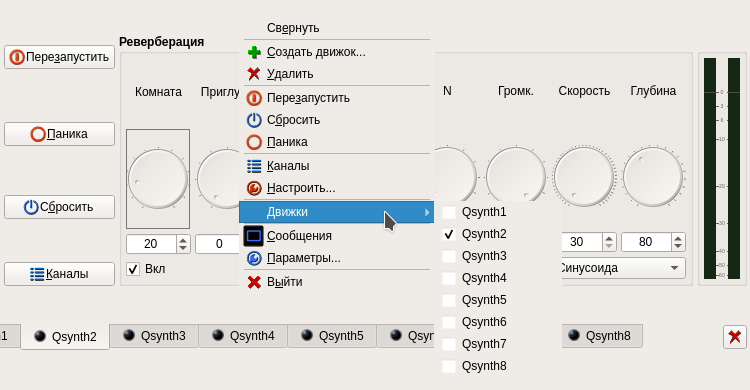Switch to the Qsynth8 tab
The width and height of the screenshot is (750, 390).
point(602,336)
